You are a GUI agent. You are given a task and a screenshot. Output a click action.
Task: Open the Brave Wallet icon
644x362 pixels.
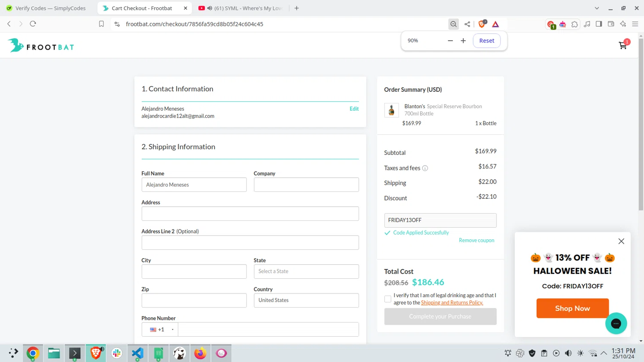coord(611,24)
